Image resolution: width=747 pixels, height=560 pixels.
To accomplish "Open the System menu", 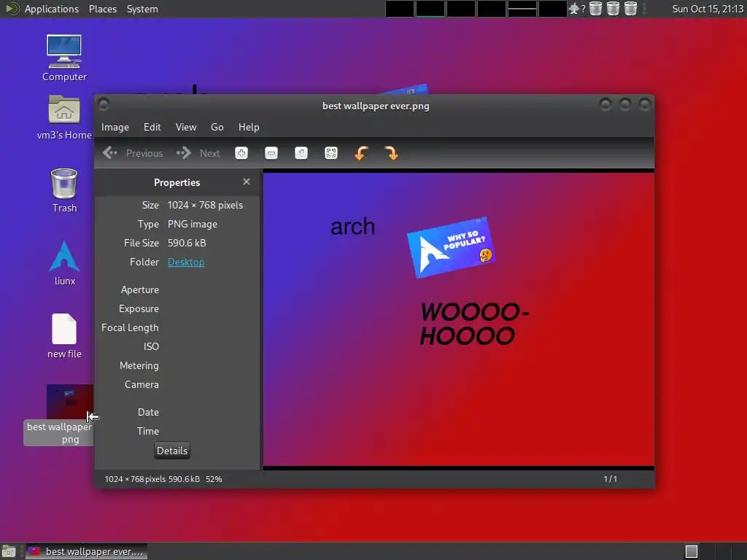I will coord(142,9).
